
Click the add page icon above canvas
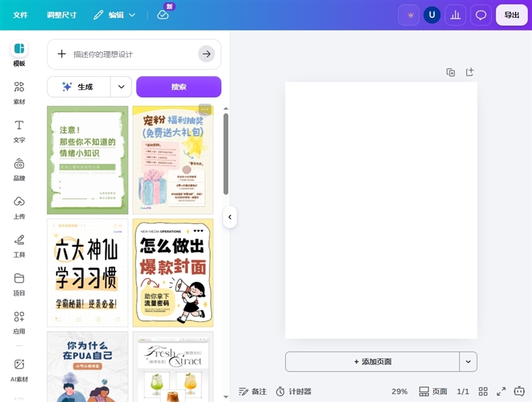click(470, 72)
